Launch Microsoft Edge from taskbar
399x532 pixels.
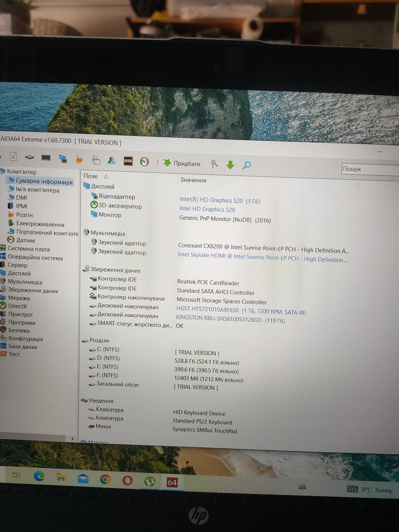(x=39, y=476)
